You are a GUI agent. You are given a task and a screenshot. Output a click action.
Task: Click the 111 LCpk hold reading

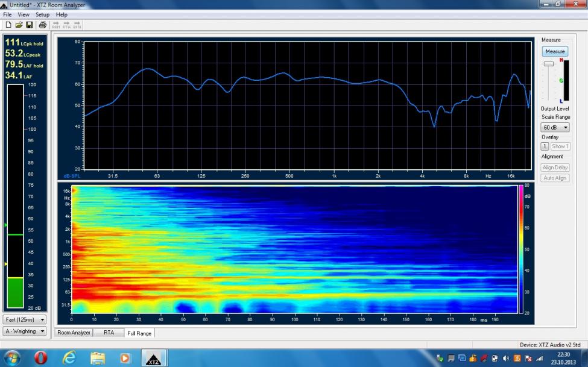pos(24,43)
